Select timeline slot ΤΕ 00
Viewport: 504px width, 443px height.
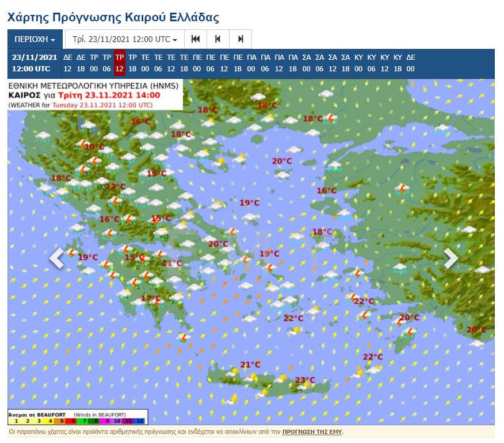(146, 63)
